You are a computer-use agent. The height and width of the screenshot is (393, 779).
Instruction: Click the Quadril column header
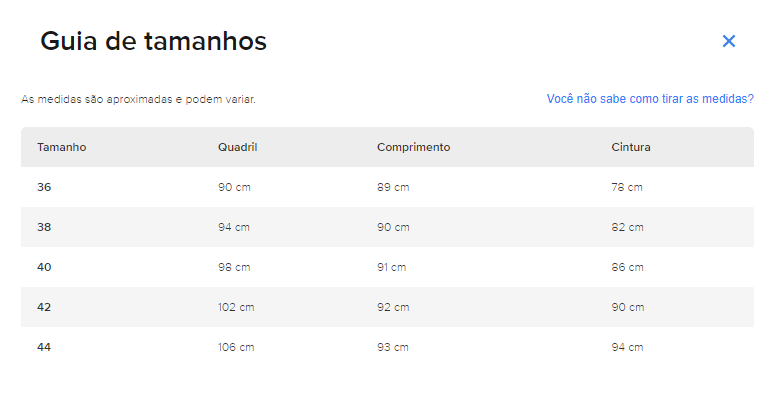click(x=237, y=147)
